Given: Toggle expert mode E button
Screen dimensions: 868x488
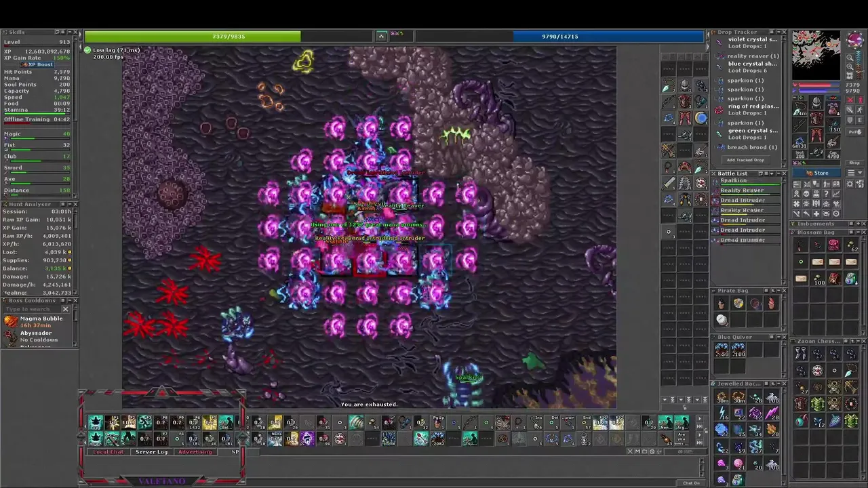Looking at the screenshot, I should [x=859, y=120].
